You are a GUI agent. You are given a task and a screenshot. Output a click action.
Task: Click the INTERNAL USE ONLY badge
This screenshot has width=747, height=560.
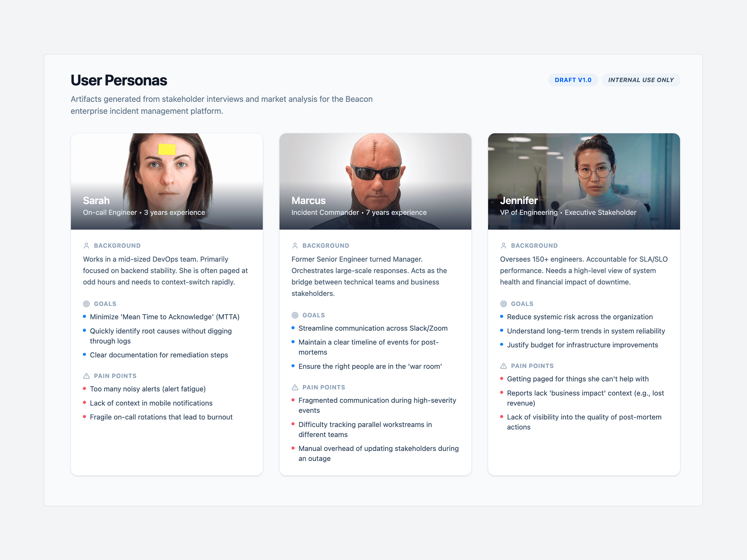click(x=641, y=80)
